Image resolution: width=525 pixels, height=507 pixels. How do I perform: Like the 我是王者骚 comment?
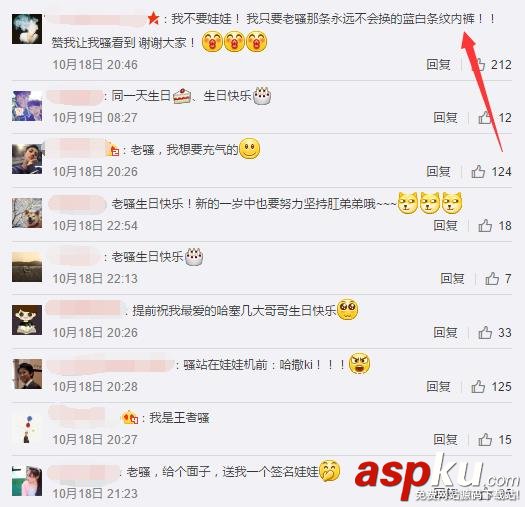485,440
